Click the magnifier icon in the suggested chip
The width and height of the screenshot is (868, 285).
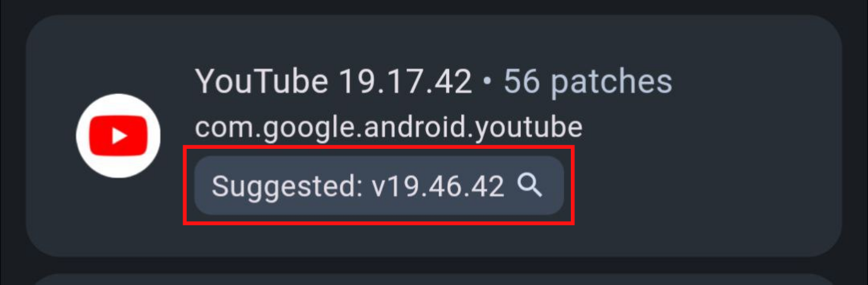click(x=530, y=186)
